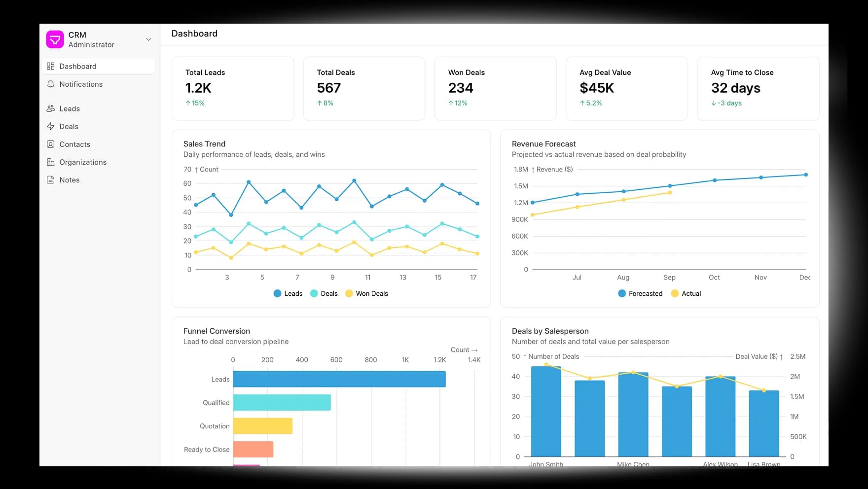Click the Qualified bar in Funnel Conversion

pyautogui.click(x=282, y=403)
